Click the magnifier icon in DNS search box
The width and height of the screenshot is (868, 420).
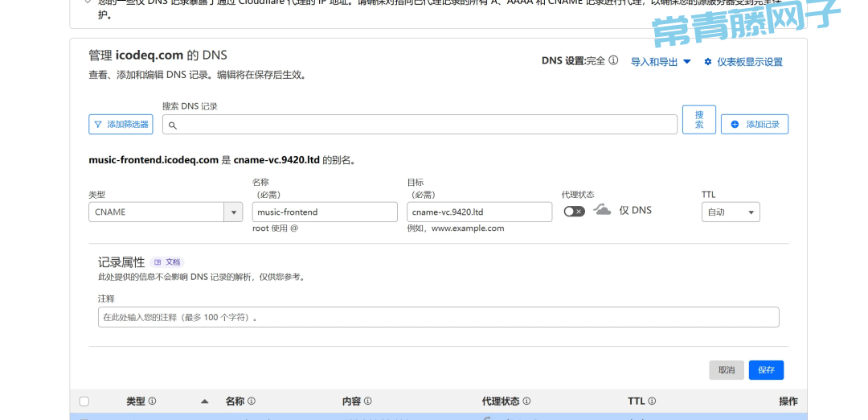173,126
